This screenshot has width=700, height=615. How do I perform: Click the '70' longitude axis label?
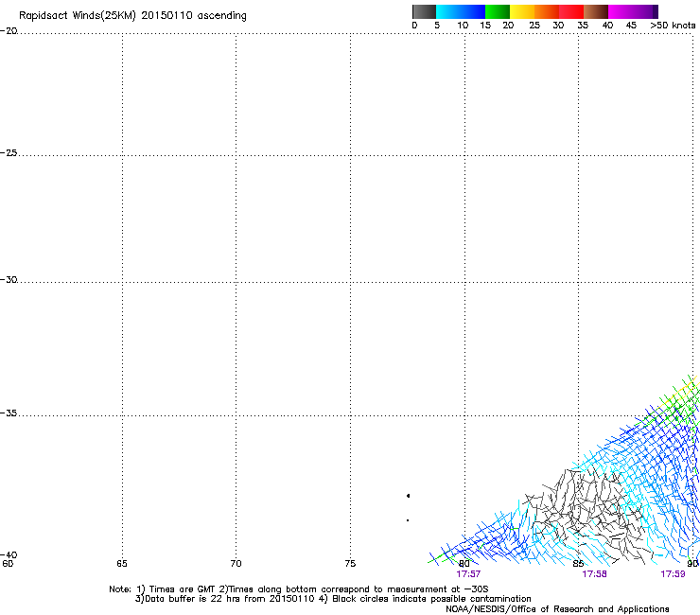tap(236, 564)
